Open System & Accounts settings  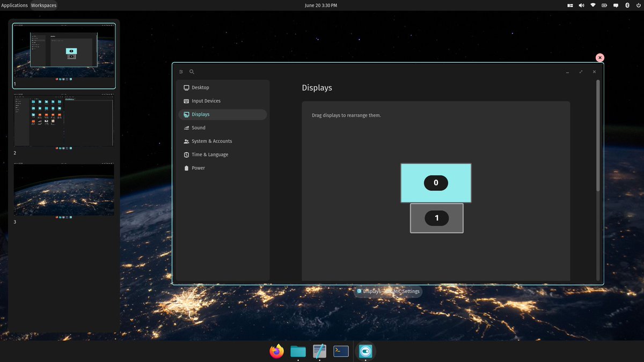click(222, 141)
